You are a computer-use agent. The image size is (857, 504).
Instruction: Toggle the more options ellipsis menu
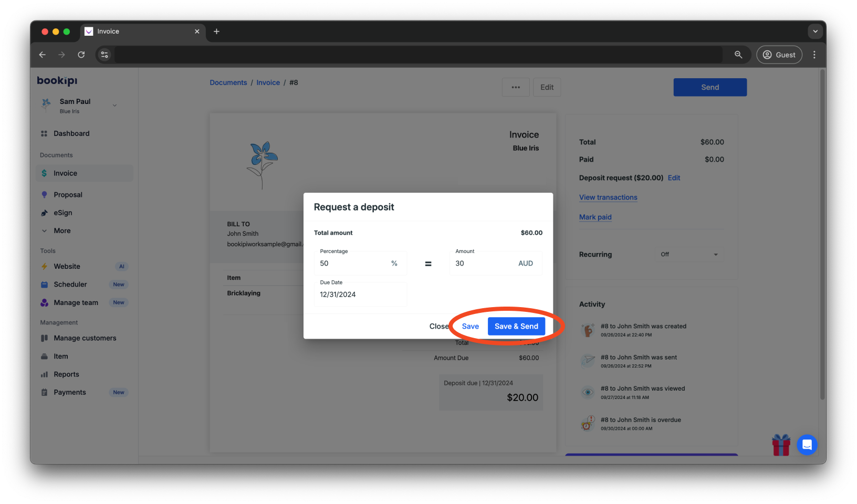click(x=515, y=87)
